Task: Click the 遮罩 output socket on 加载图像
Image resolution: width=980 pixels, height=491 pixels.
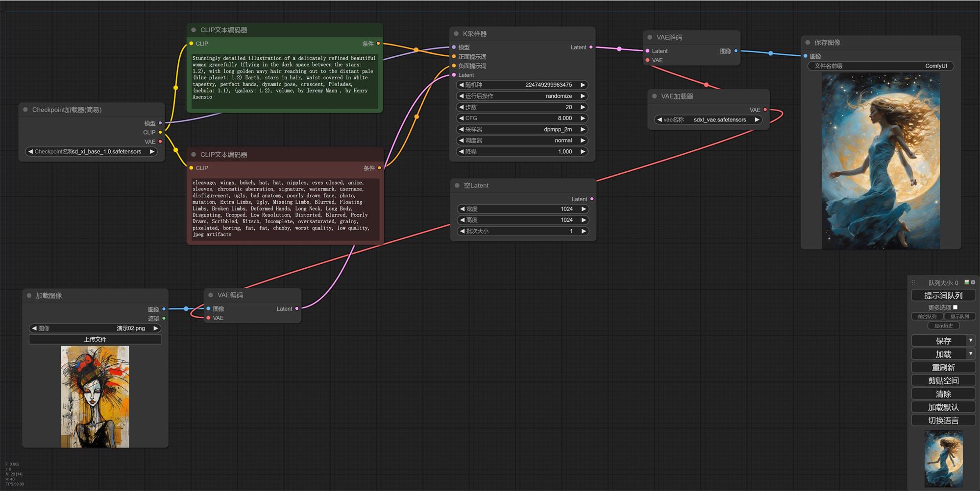Action: (164, 318)
